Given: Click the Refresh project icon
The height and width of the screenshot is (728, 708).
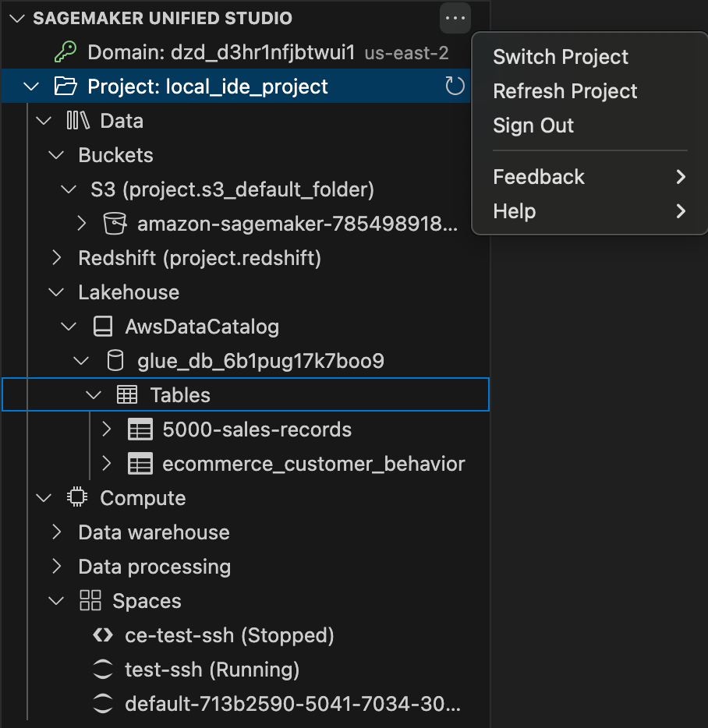Looking at the screenshot, I should 455,86.
